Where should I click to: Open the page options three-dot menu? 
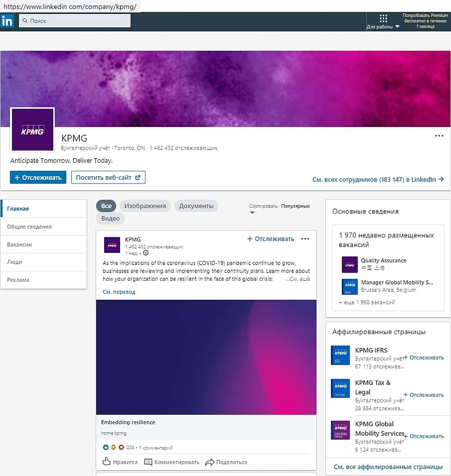tap(439, 136)
